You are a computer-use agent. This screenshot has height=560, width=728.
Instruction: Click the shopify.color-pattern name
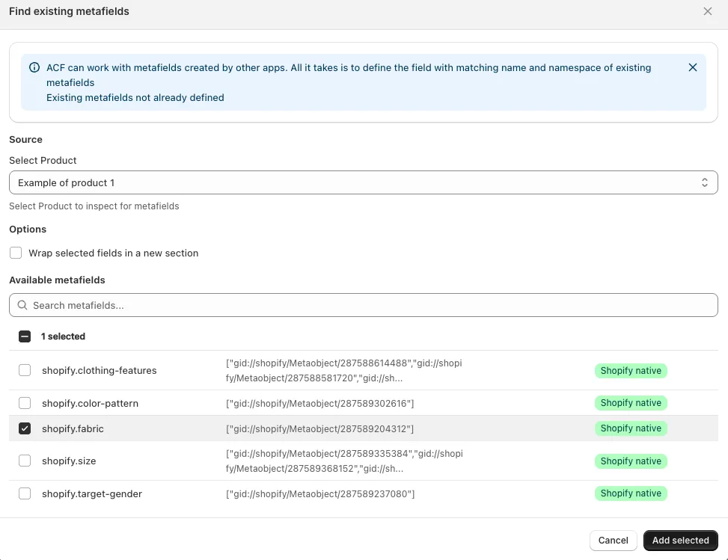[90, 404]
